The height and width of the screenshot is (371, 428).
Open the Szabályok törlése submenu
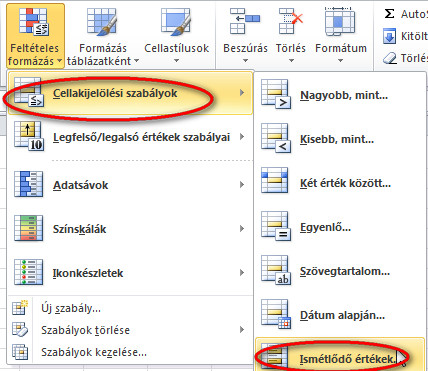click(x=130, y=330)
